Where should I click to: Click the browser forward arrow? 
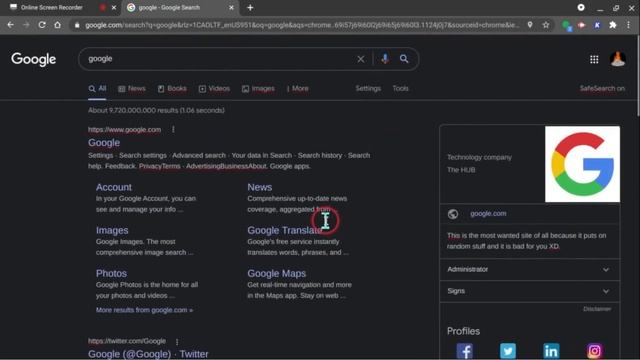[x=26, y=25]
